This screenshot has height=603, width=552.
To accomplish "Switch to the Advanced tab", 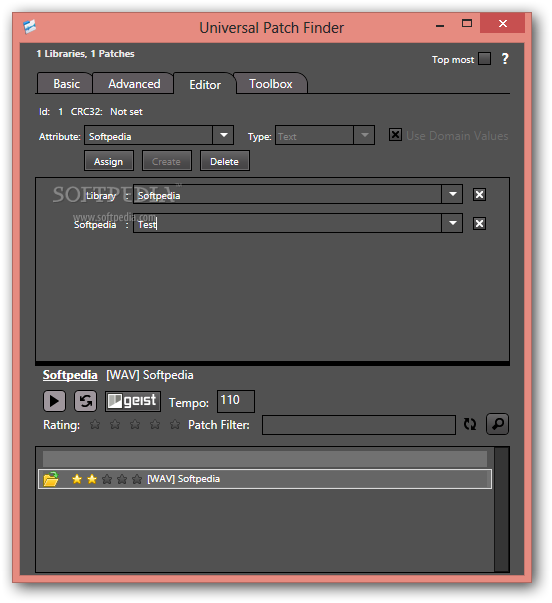I will 134,83.
